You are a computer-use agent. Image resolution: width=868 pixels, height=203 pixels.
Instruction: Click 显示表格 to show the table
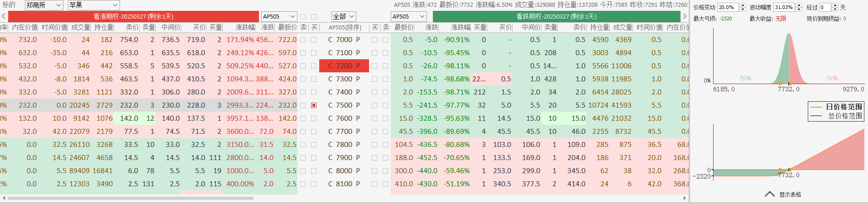(x=790, y=194)
